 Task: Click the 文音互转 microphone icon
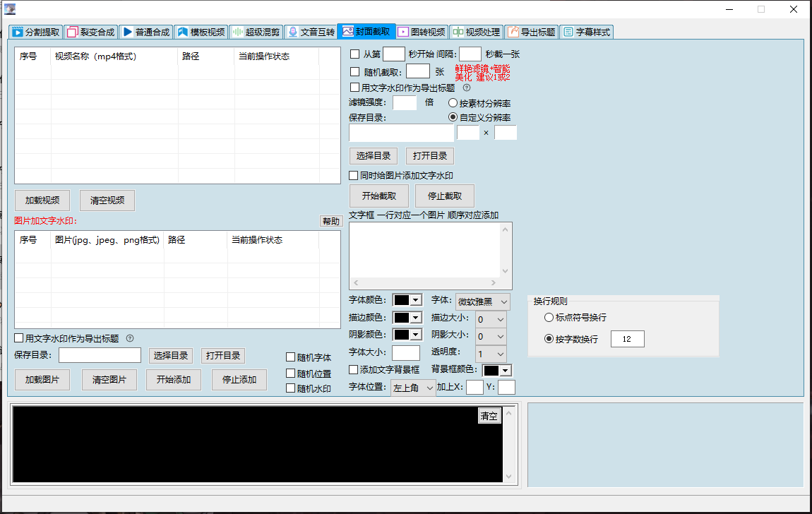(293, 32)
